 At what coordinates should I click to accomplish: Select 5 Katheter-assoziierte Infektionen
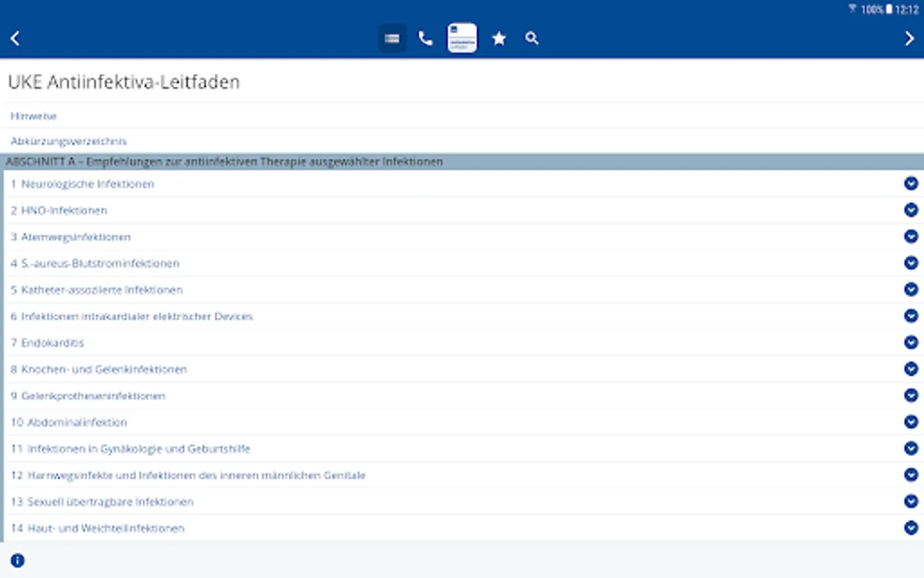click(x=97, y=290)
